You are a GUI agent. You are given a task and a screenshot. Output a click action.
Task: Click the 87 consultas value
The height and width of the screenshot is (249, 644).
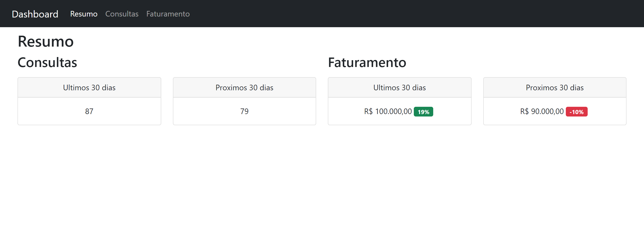(89, 112)
